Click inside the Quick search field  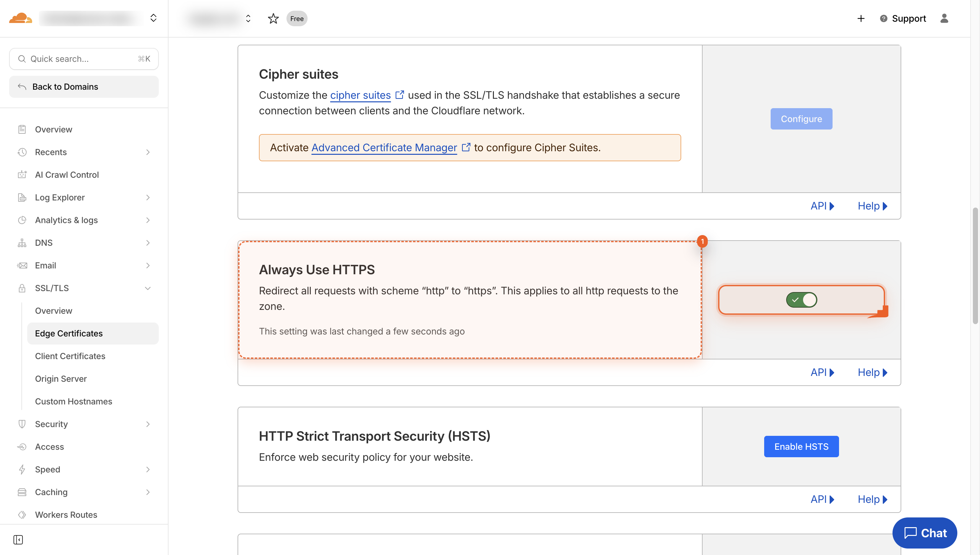[x=76, y=59]
